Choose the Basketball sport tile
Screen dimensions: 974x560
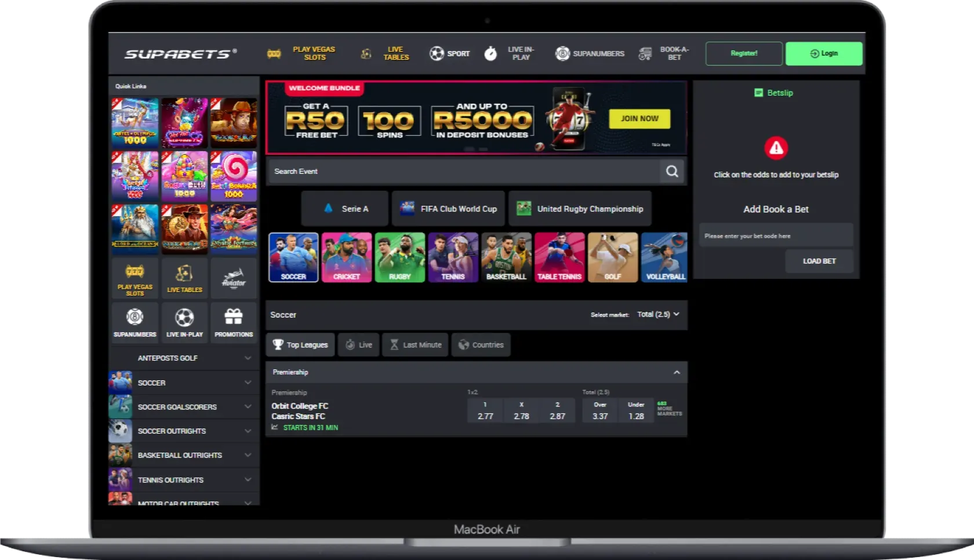pos(506,257)
